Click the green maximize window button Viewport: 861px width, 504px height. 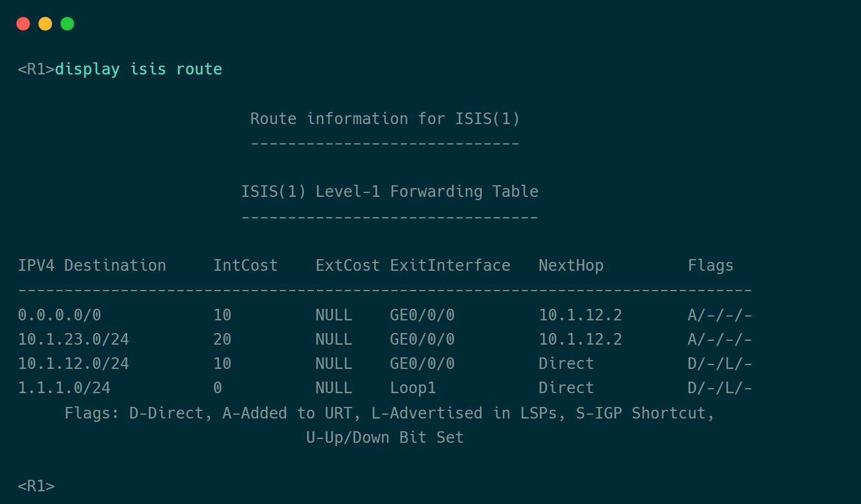[x=67, y=24]
